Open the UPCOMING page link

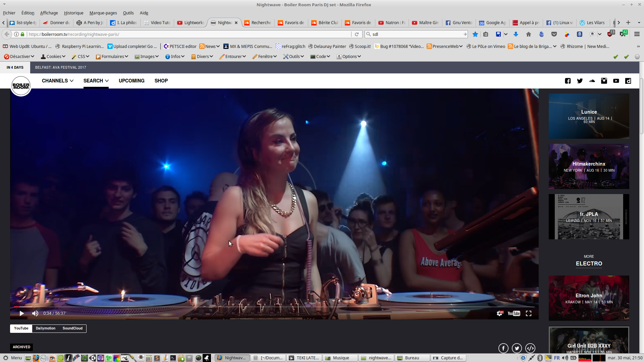click(131, 81)
